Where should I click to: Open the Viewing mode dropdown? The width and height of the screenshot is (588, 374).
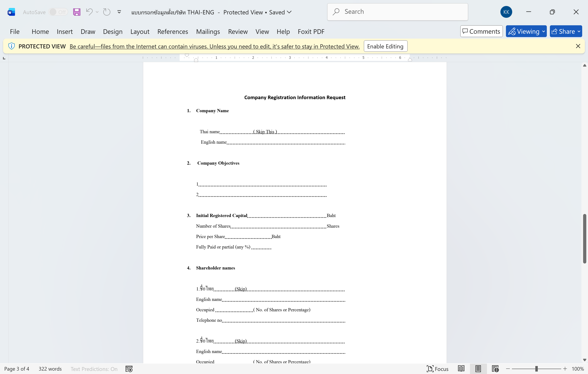(x=526, y=31)
